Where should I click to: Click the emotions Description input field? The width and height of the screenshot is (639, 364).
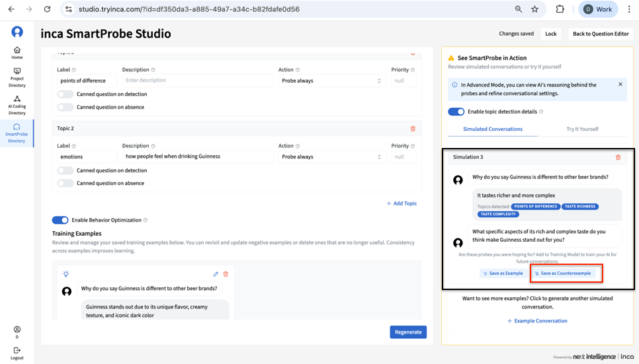pyautogui.click(x=197, y=157)
